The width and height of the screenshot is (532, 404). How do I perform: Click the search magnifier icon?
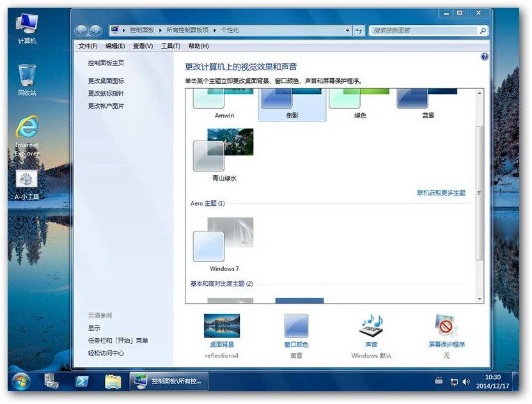(483, 31)
